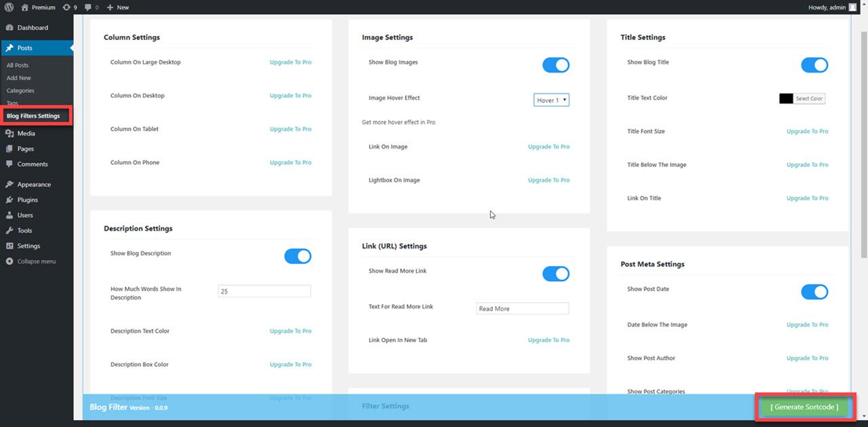Disable the Show Blog Title switch
868x427 pixels.
(x=814, y=65)
